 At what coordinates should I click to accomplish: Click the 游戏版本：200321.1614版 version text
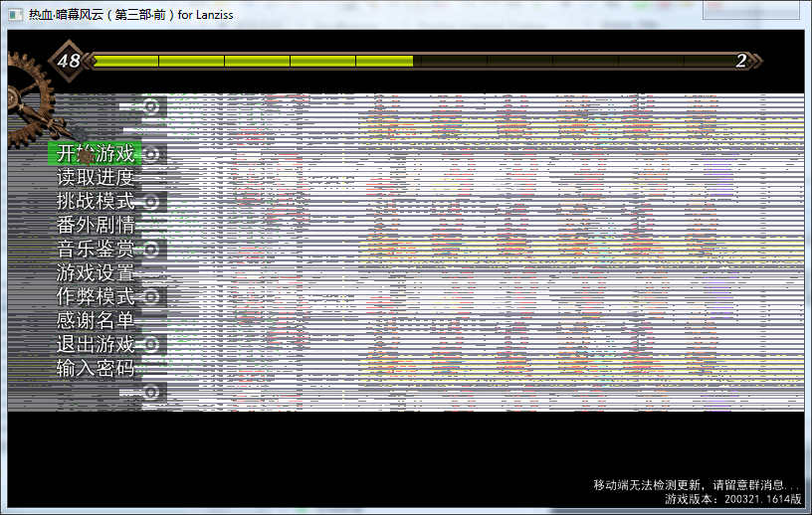coord(732,499)
